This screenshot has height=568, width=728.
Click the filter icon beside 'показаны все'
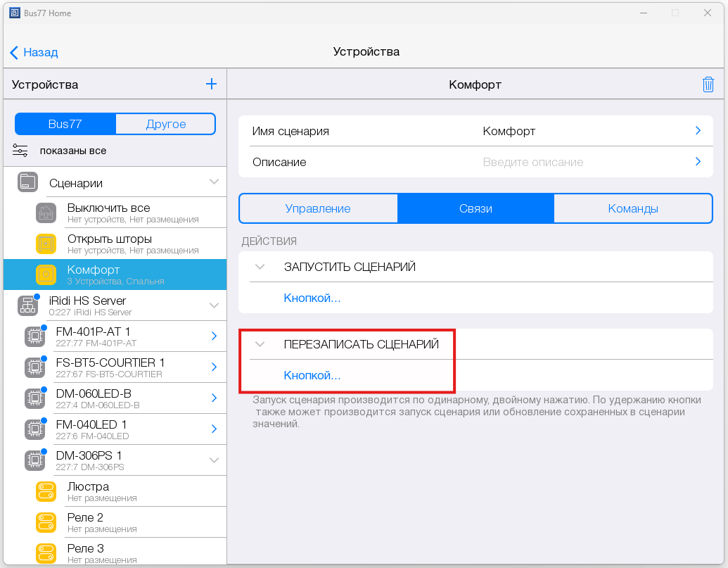[x=20, y=151]
